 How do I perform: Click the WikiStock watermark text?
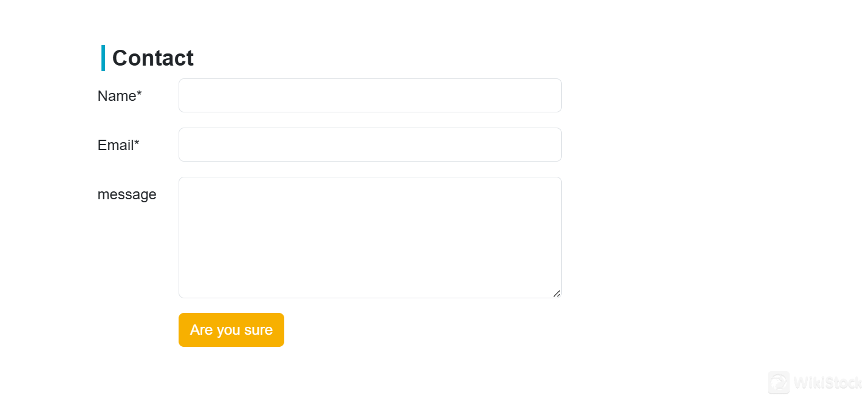[827, 383]
